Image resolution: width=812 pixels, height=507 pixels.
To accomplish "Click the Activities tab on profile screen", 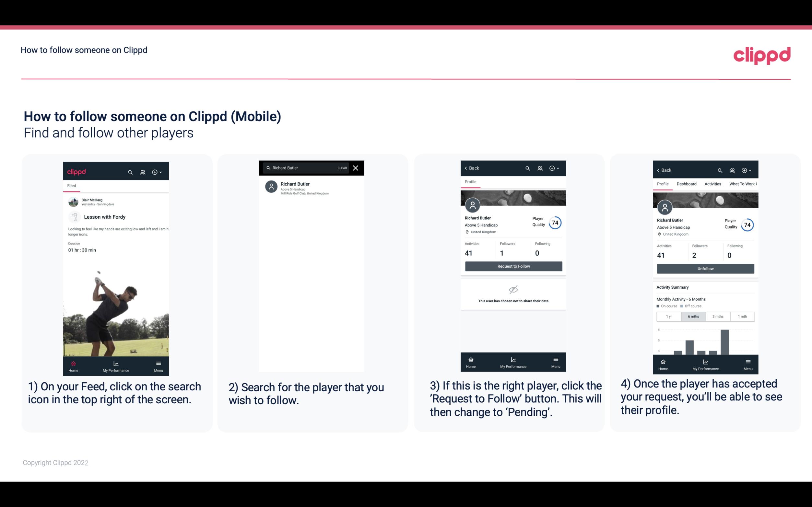I will [713, 183].
